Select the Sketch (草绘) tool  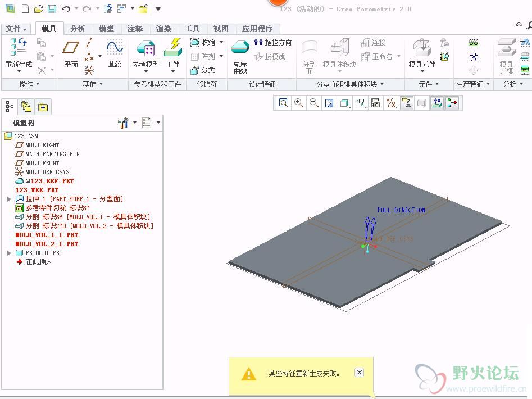115,53
